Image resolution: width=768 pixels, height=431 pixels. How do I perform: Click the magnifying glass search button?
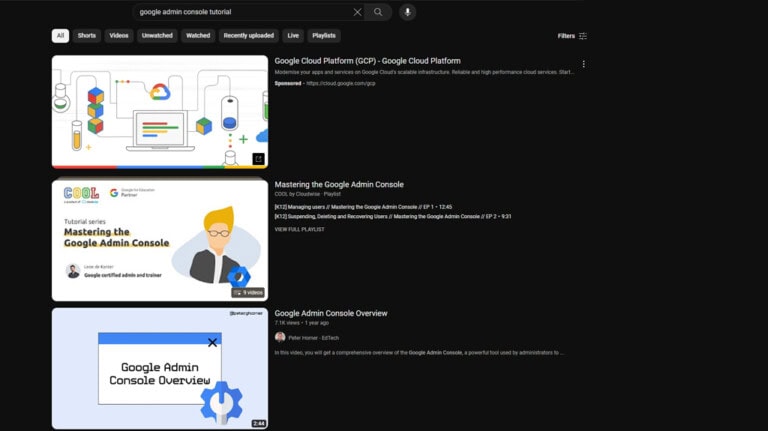pos(378,12)
